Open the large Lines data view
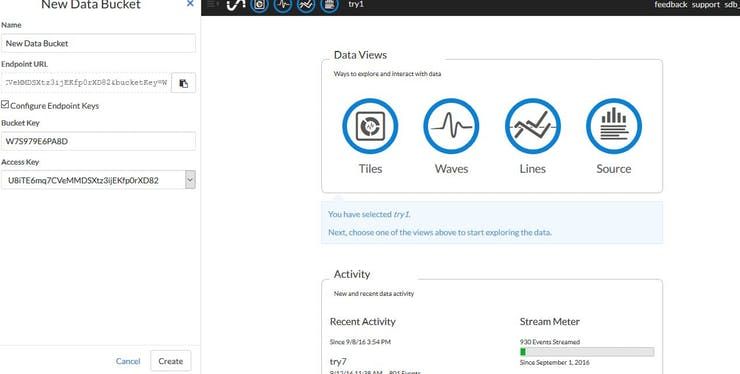Screen dimensions: 740x374 click(533, 126)
